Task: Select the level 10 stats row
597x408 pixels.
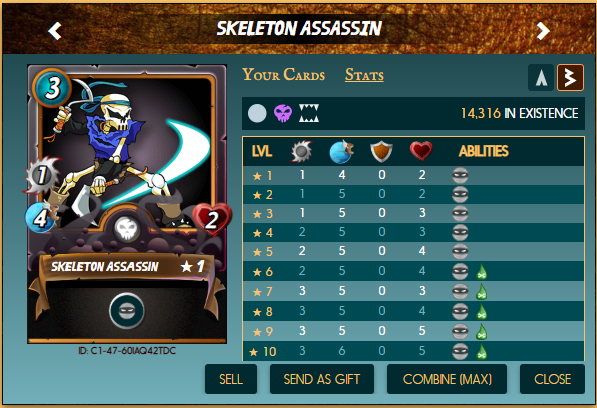Action: (413, 351)
